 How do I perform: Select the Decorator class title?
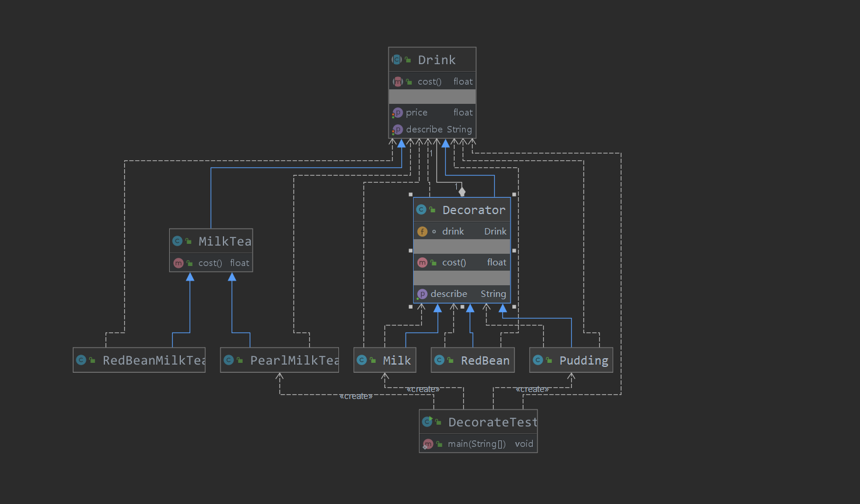[x=474, y=210]
